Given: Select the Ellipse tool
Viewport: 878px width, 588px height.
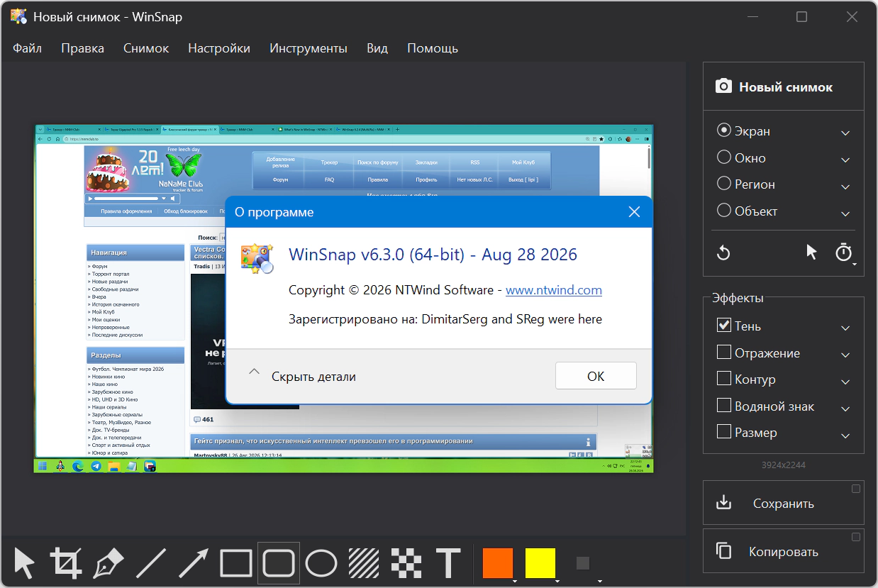Looking at the screenshot, I should coord(321,563).
